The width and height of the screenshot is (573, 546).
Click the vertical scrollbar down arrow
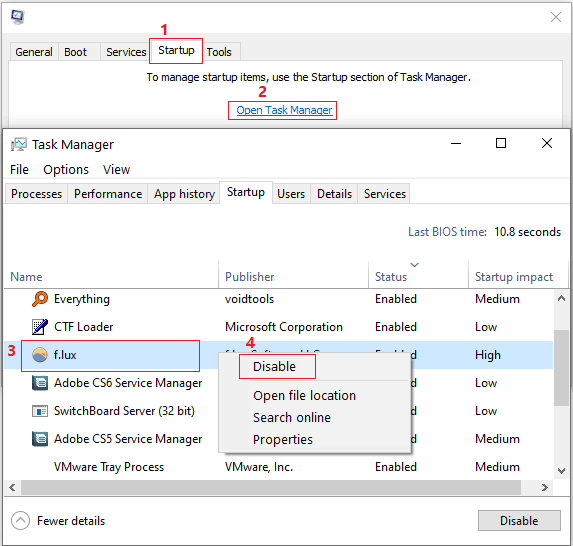[561, 471]
